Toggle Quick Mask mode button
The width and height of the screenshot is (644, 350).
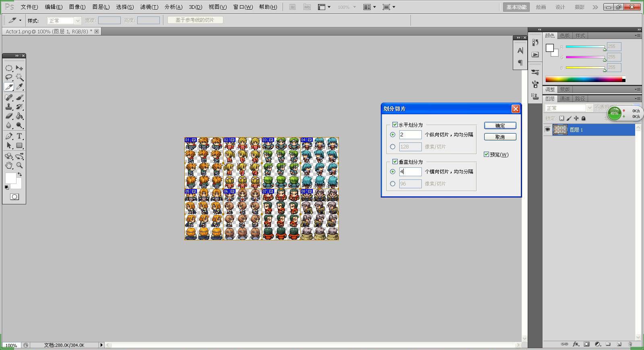tap(14, 197)
